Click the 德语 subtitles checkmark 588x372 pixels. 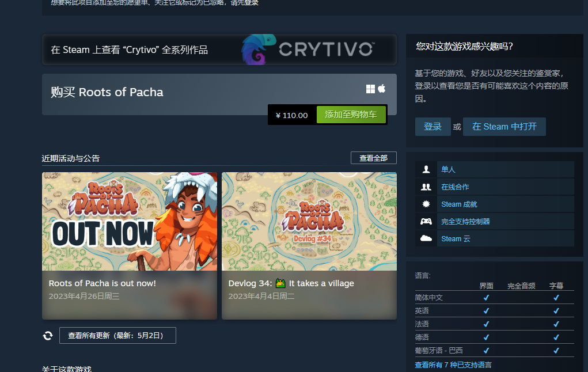coord(556,337)
